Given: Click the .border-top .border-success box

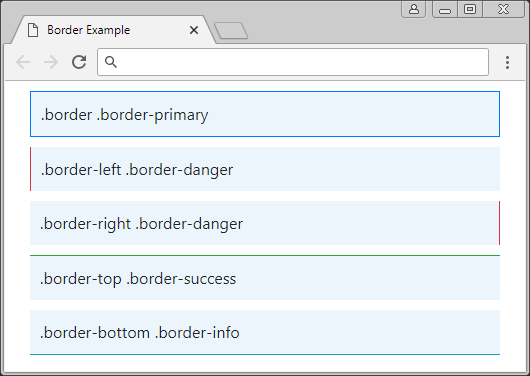Looking at the screenshot, I should click(x=265, y=278).
